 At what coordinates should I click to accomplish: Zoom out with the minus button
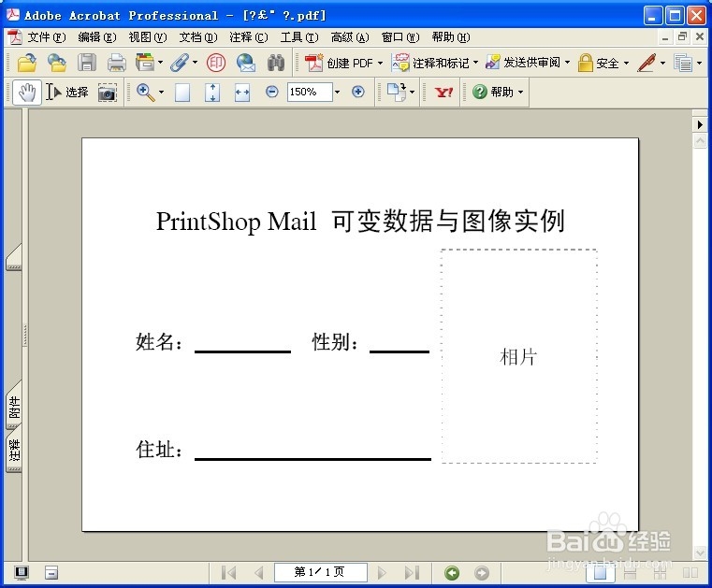272,93
